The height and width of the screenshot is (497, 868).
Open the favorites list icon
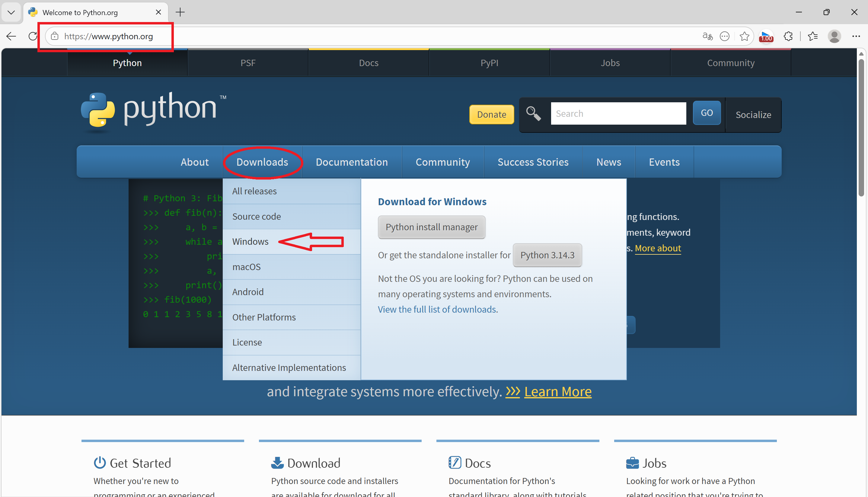813,36
